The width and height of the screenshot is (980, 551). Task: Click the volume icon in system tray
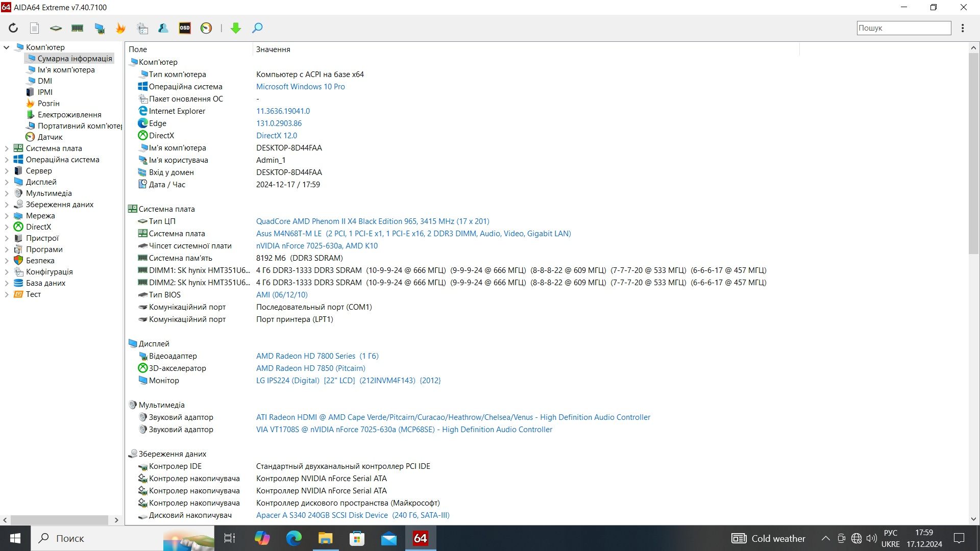pos(871,538)
